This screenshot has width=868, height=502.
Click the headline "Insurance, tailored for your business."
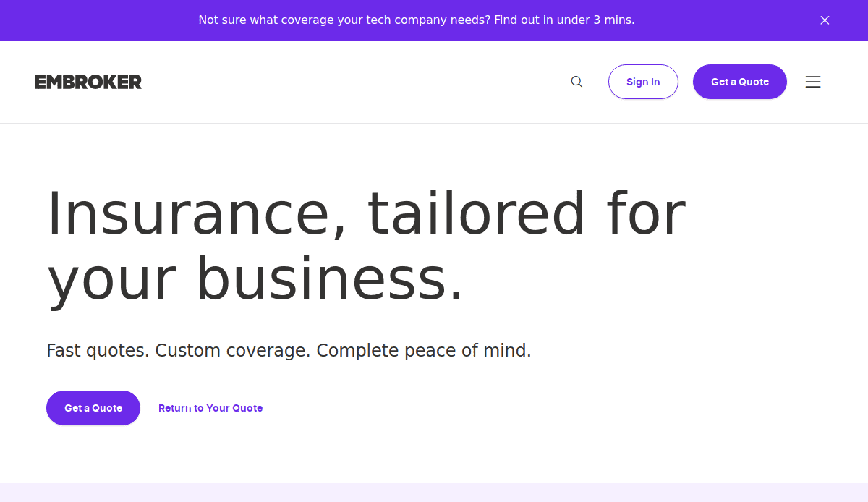coord(366,246)
